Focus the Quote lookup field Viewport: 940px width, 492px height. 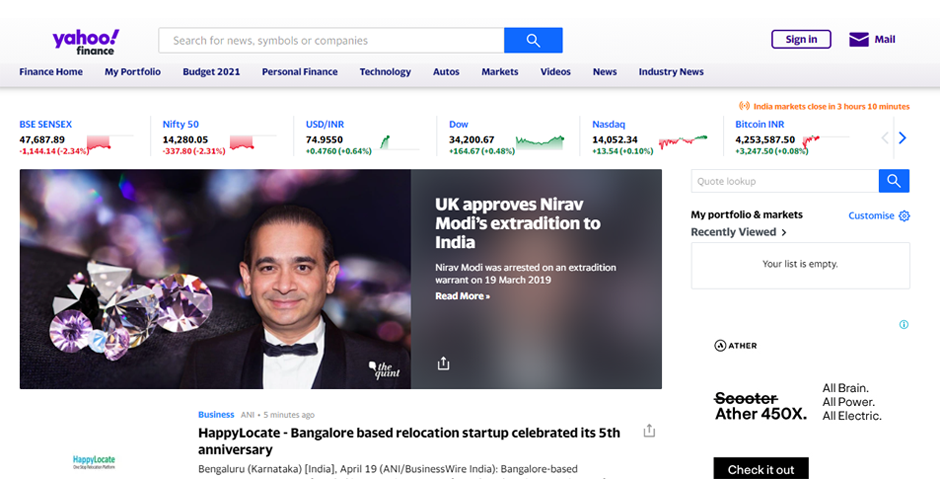point(785,181)
